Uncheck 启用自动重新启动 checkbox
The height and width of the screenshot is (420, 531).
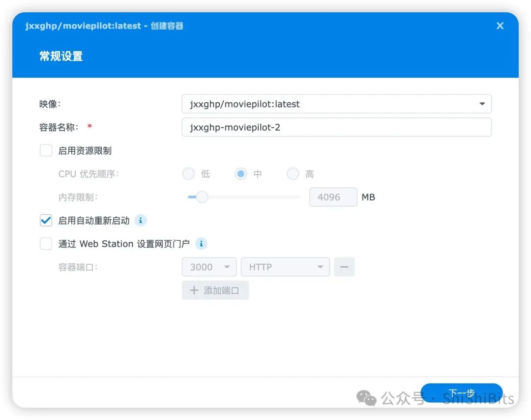(x=46, y=221)
